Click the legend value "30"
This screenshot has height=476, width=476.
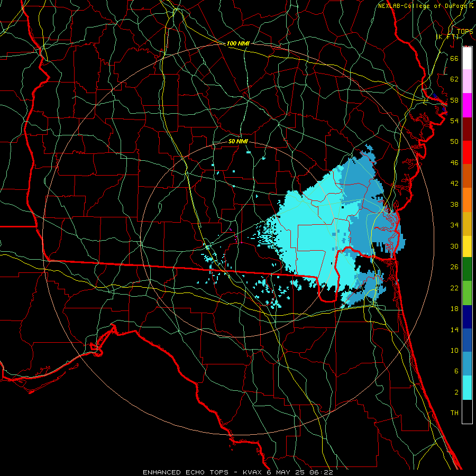(454, 246)
